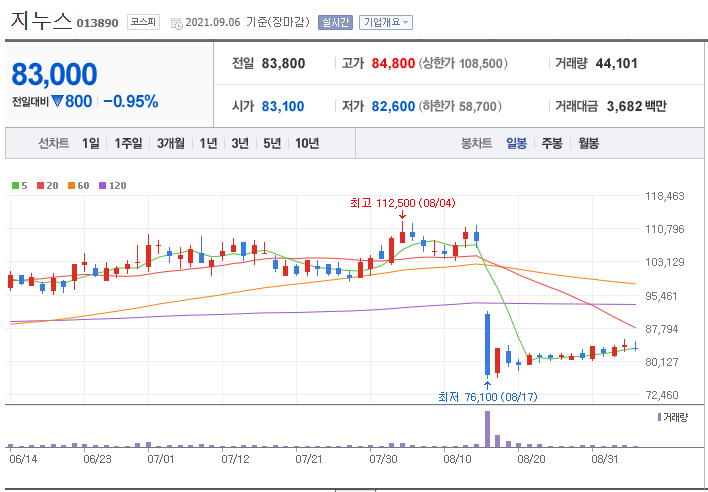
Task: Click the -0.95% change value
Action: click(131, 102)
